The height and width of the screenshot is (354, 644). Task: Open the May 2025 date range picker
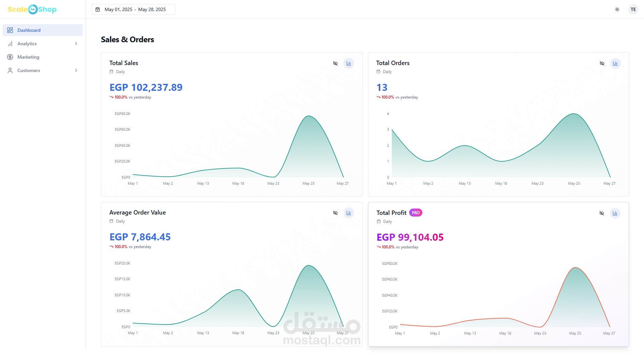coord(135,9)
